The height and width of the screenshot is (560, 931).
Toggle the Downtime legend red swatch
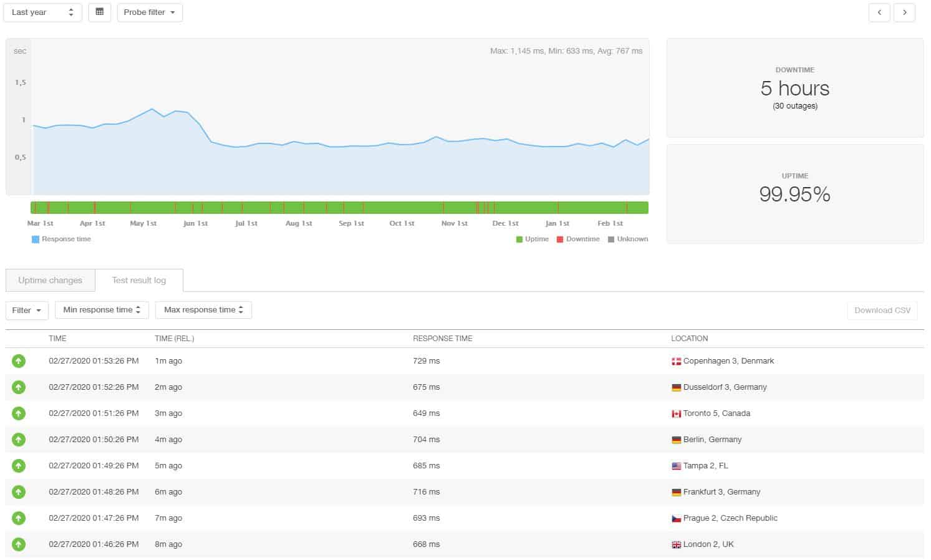coord(560,239)
